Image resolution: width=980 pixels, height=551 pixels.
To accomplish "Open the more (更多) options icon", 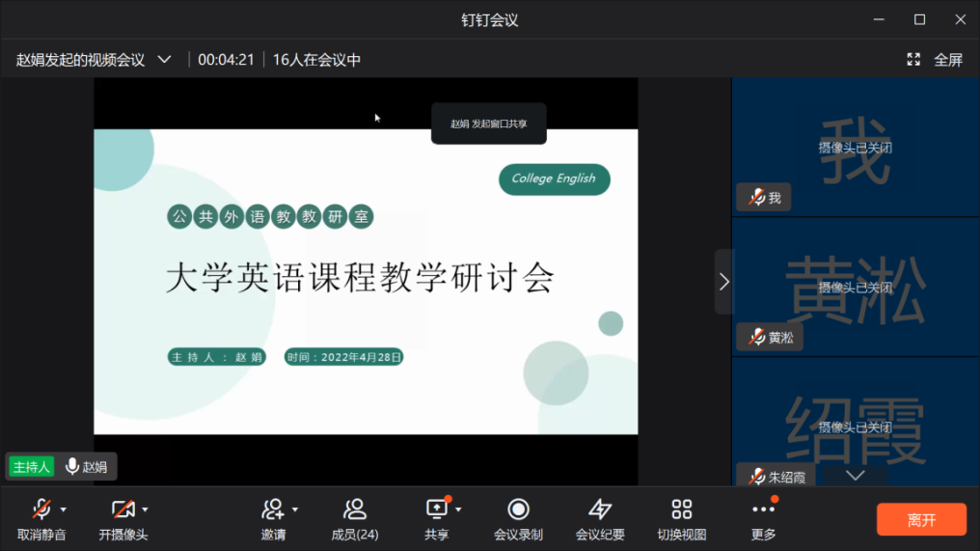I will (x=763, y=509).
